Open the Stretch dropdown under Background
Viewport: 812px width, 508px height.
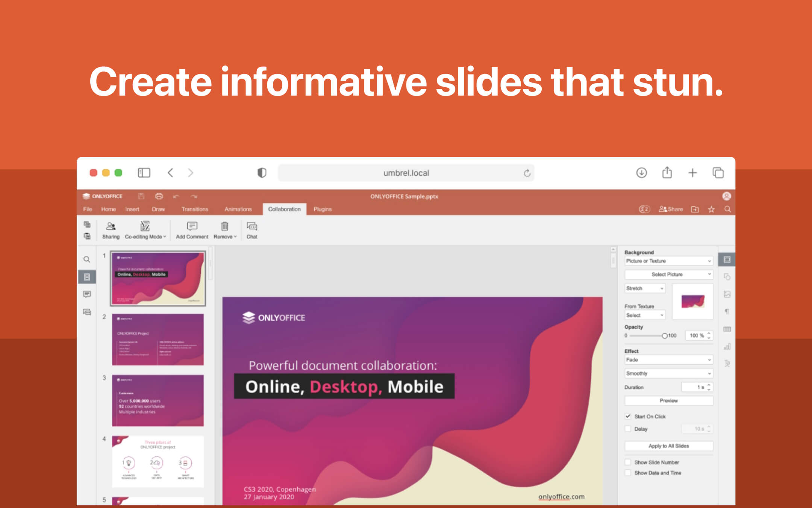[644, 288]
